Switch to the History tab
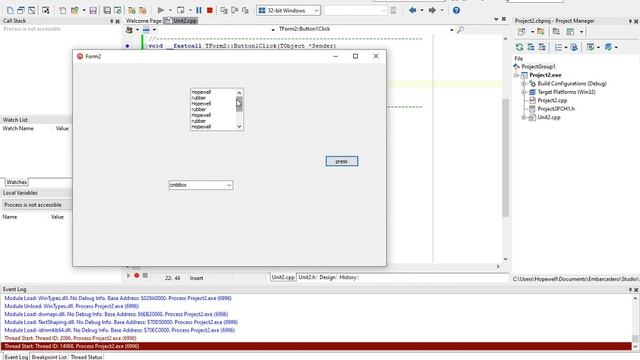Viewport: 640px width, 360px height. (348, 277)
